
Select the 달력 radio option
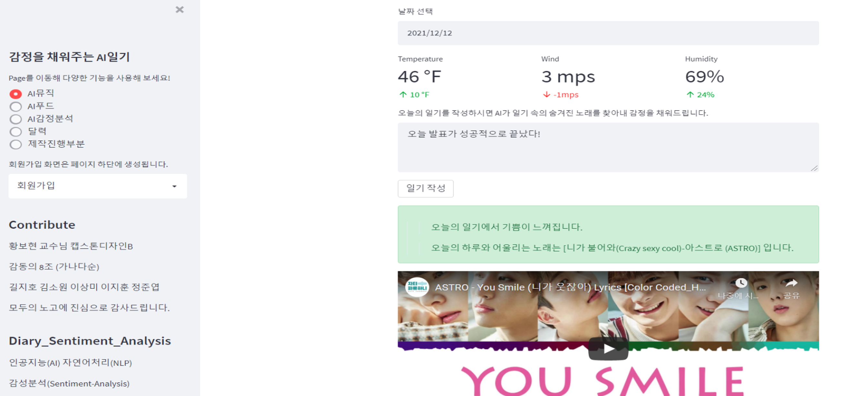click(x=15, y=131)
